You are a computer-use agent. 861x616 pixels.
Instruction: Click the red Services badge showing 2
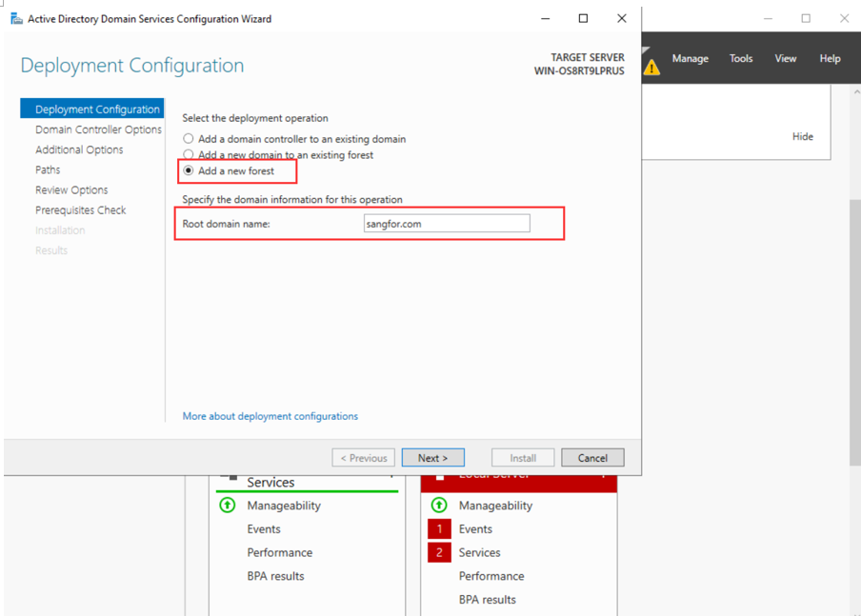(439, 552)
